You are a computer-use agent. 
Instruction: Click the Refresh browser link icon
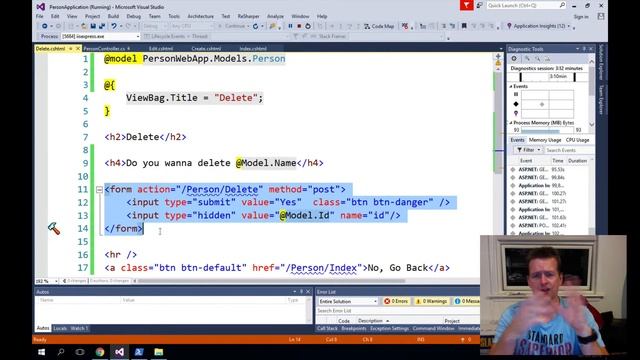tap(256, 26)
